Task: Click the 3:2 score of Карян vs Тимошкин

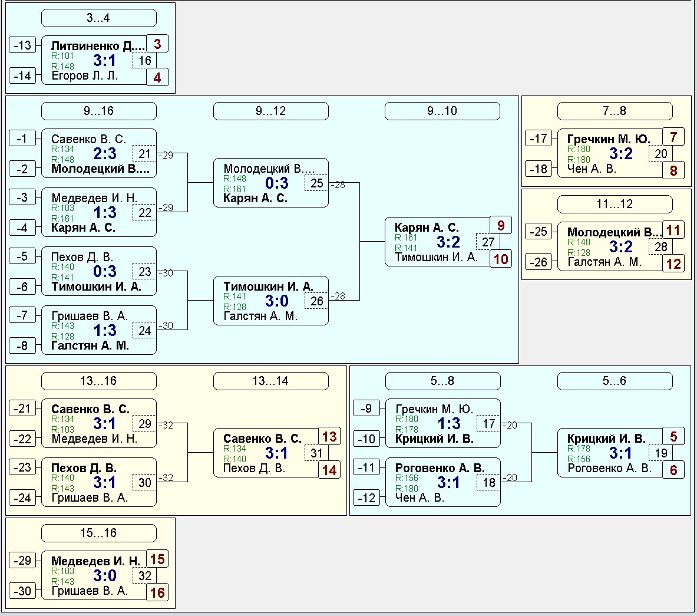Action: coord(448,242)
